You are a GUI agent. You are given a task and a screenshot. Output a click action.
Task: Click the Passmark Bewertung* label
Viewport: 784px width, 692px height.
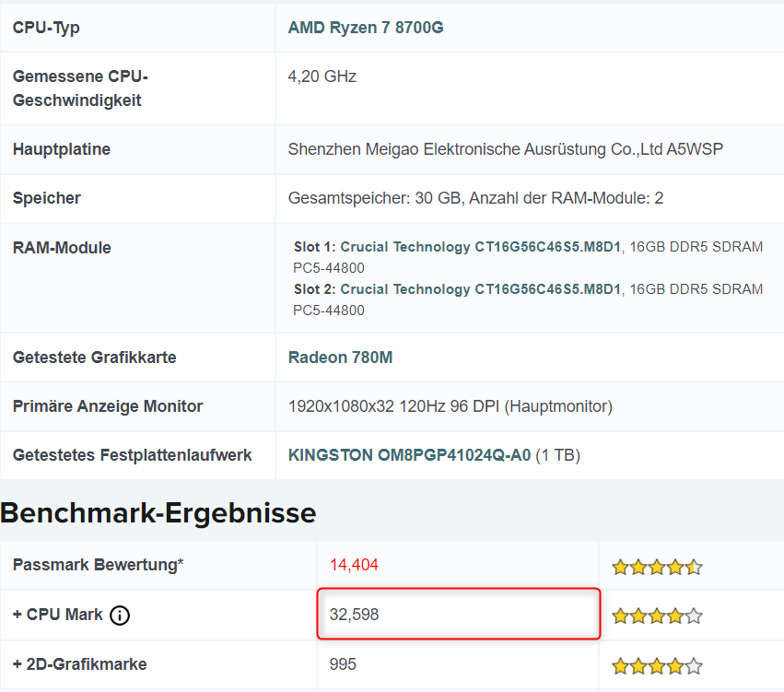tap(98, 565)
